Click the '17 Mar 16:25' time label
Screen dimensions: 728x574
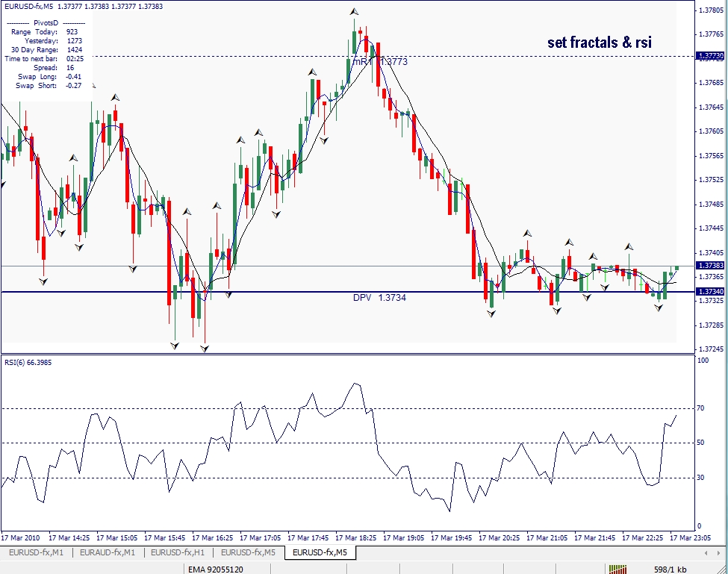[213, 538]
